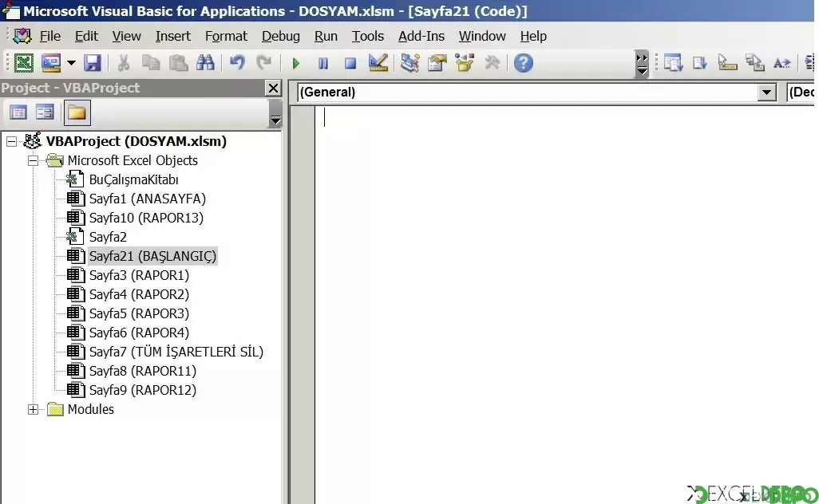This screenshot has width=819, height=504.
Task: Click the Insert UserForm toolbar icon
Action: (51, 63)
